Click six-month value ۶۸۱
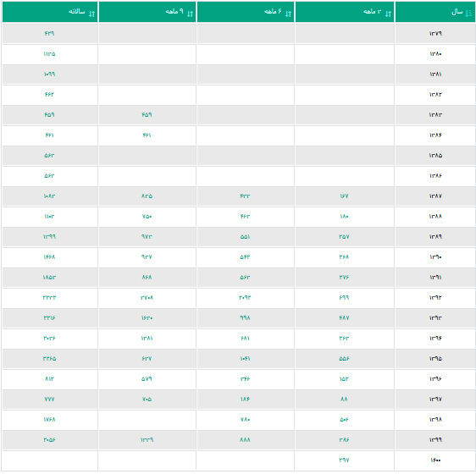Image resolution: width=476 pixels, height=474 pixels. (x=245, y=338)
